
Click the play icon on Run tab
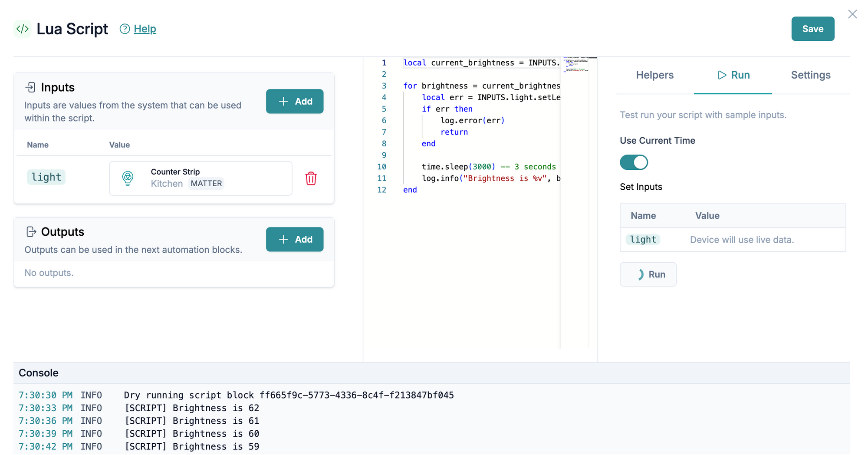click(x=722, y=75)
